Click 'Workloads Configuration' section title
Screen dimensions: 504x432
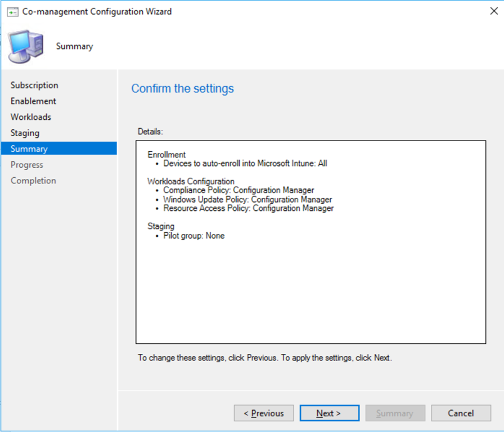click(191, 181)
